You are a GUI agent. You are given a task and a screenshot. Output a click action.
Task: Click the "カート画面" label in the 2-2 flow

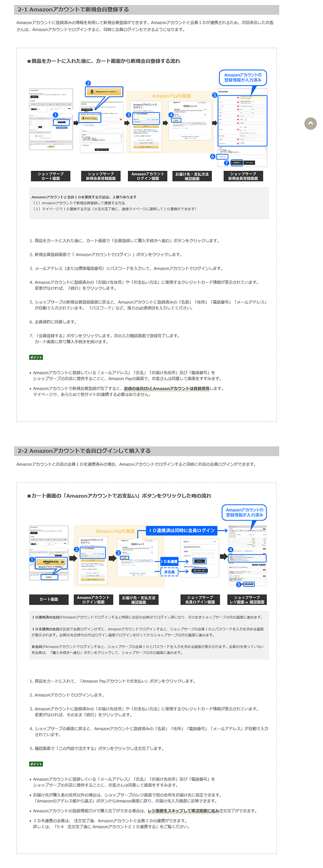(x=49, y=599)
